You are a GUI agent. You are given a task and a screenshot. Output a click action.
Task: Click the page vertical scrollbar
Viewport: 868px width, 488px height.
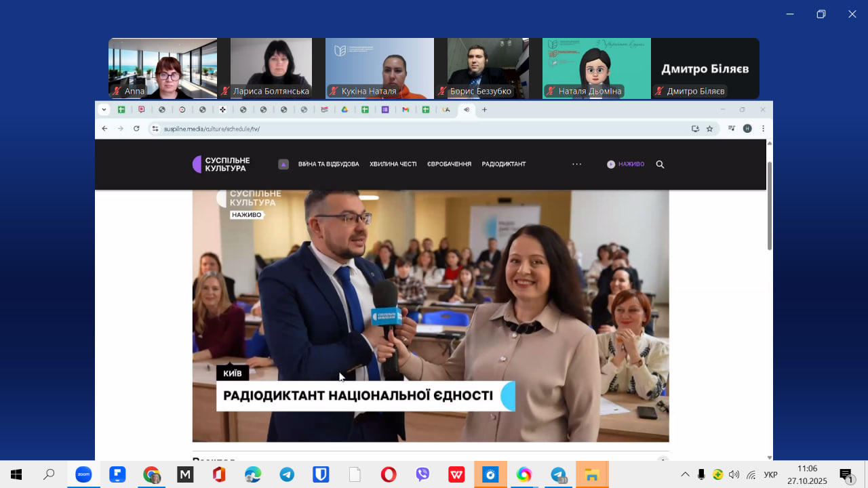769,207
